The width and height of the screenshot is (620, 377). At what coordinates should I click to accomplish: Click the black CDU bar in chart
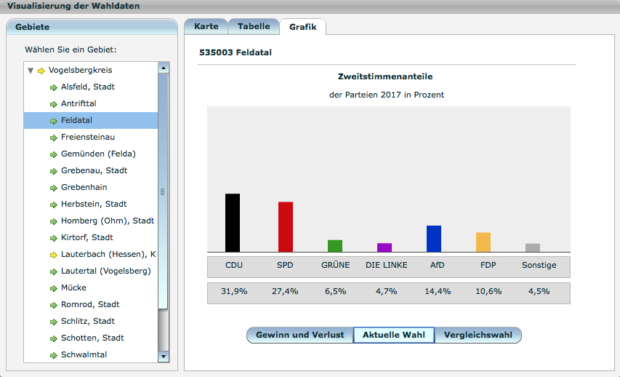click(x=232, y=223)
